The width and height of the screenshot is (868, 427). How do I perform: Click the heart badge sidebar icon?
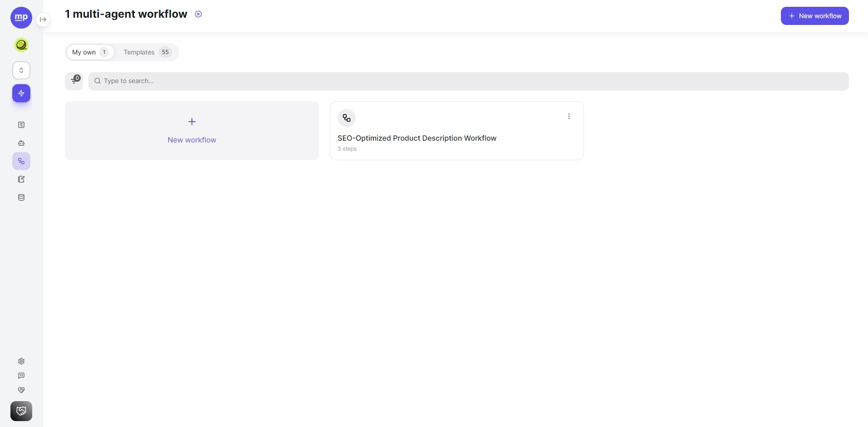pyautogui.click(x=21, y=390)
